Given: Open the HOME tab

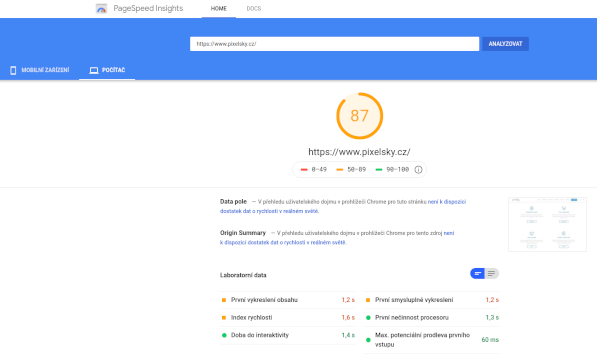Looking at the screenshot, I should tap(219, 8).
